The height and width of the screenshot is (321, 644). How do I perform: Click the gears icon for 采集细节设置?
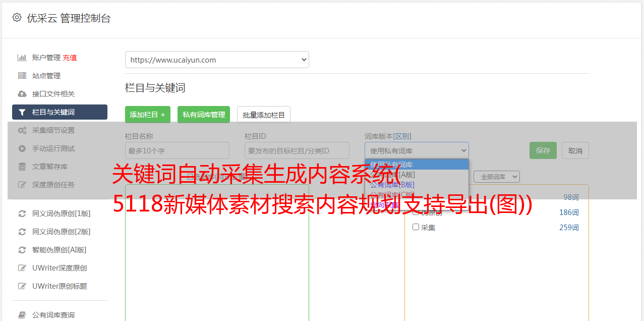(22, 130)
